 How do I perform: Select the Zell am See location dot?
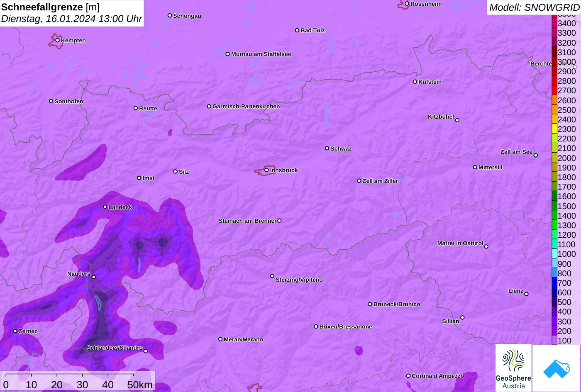pyautogui.click(x=536, y=156)
